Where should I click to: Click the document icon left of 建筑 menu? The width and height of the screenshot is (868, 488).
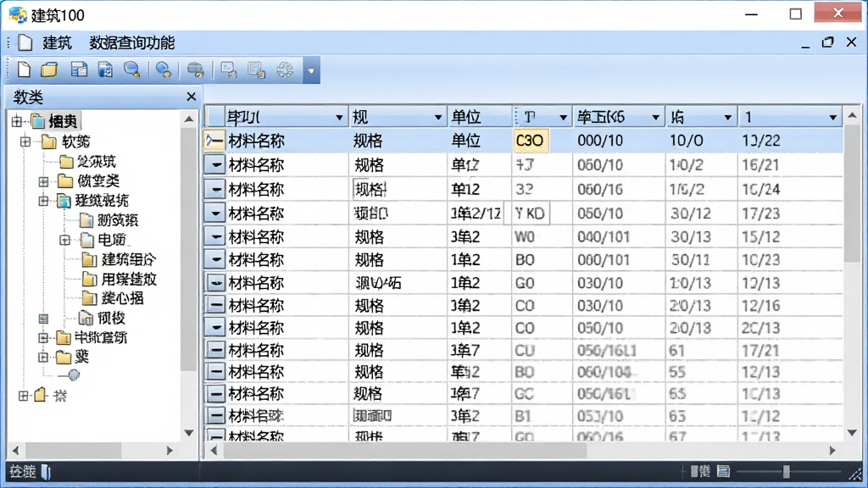[x=25, y=42]
